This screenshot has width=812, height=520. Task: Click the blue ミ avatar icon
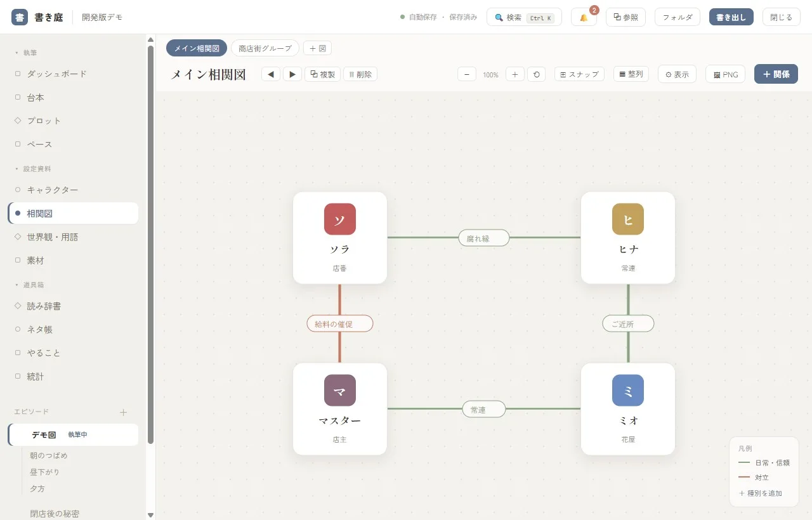coord(628,390)
